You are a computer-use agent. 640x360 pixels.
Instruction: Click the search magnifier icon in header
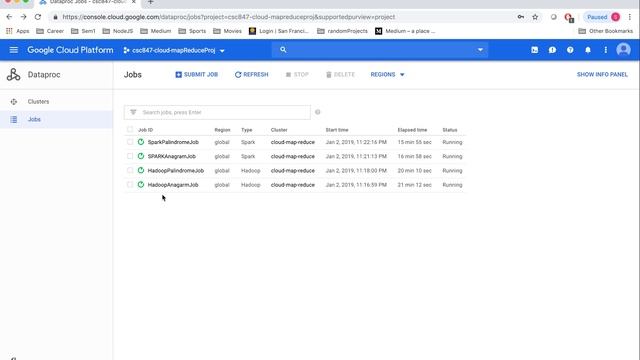pos(283,50)
